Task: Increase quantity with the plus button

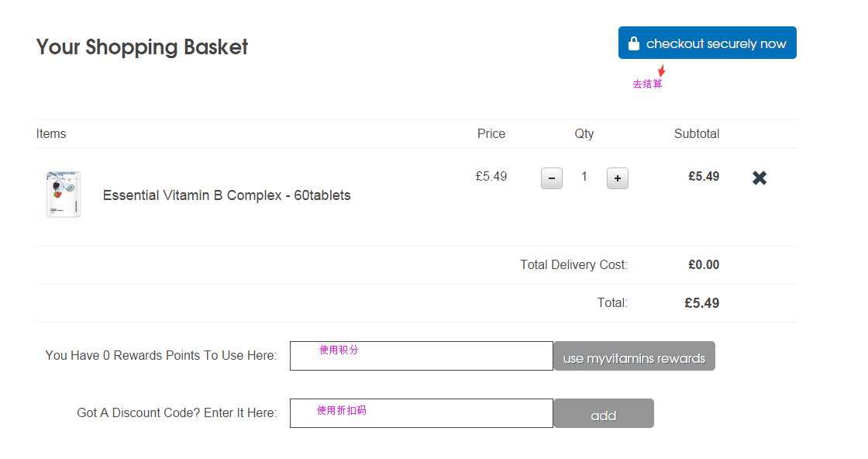Action: tap(617, 178)
